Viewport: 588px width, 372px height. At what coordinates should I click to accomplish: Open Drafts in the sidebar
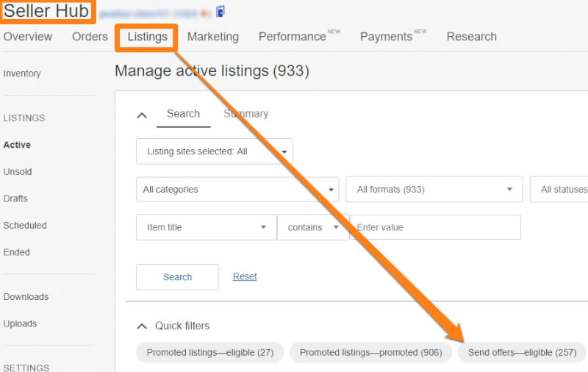(x=15, y=198)
